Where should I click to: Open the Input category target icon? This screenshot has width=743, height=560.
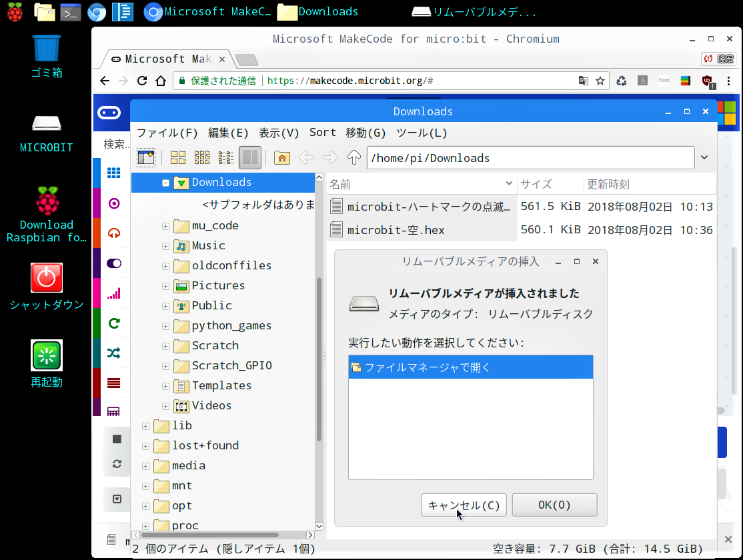114,203
